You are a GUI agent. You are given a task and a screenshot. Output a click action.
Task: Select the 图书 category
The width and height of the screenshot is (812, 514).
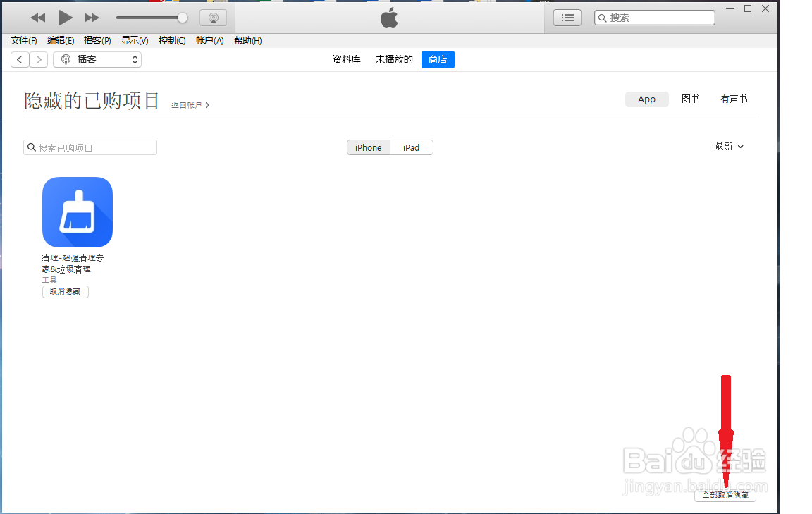690,99
